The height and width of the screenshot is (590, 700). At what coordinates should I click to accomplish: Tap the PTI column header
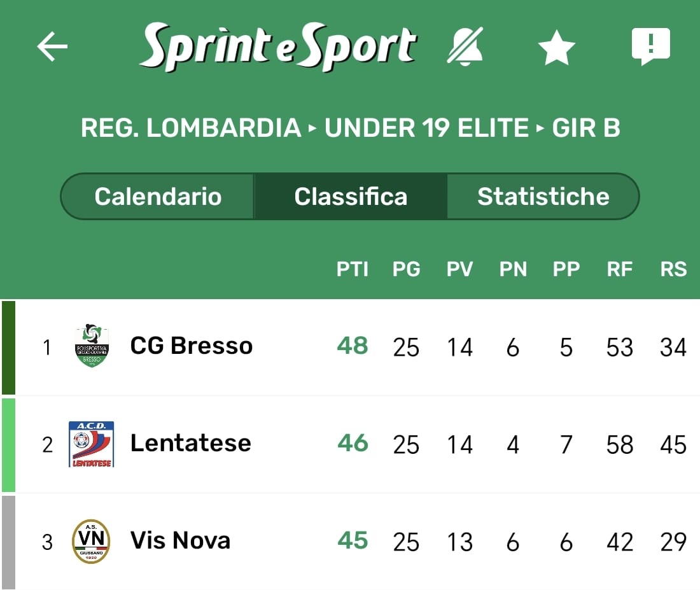pos(353,269)
